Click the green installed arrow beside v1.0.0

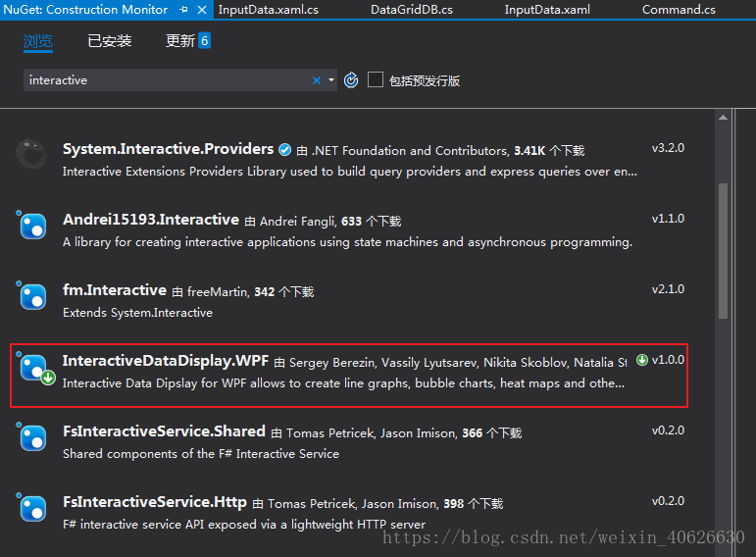[641, 360]
